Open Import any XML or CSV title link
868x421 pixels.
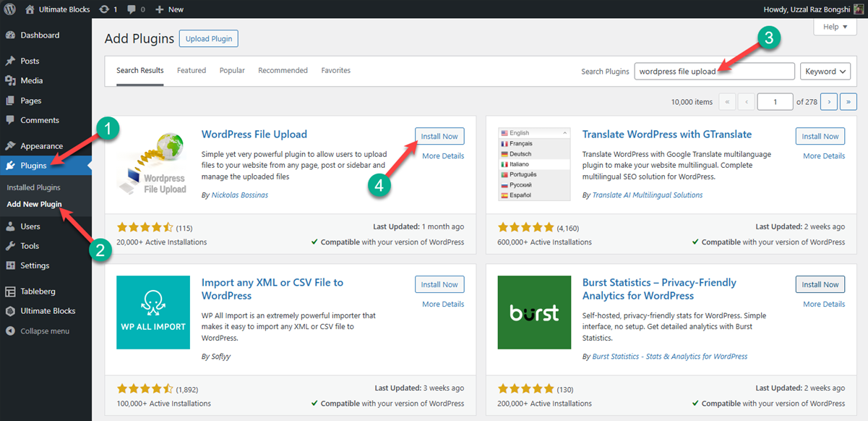[x=272, y=289]
